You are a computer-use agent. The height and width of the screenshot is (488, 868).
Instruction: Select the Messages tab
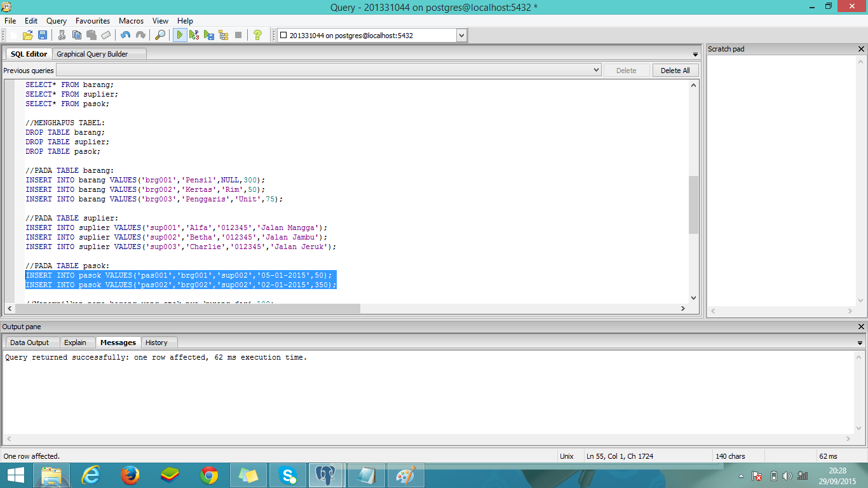coord(118,342)
